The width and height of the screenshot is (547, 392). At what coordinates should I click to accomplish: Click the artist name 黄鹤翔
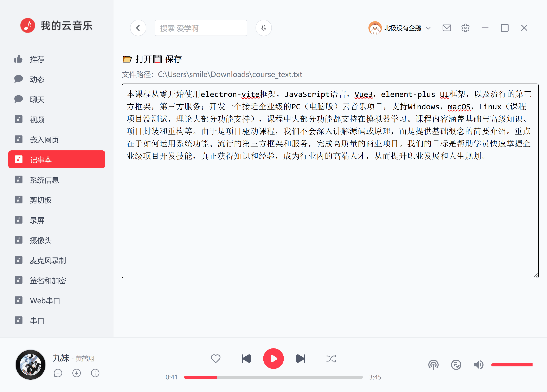pyautogui.click(x=85, y=359)
